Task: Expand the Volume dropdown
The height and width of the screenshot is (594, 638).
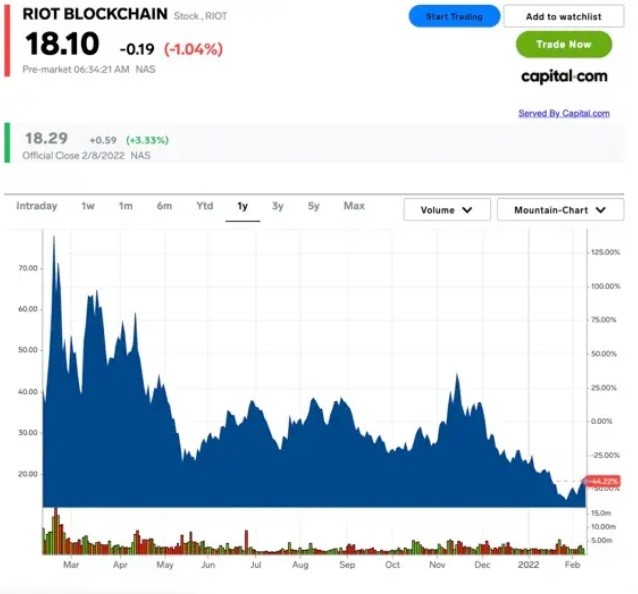Action: point(447,210)
